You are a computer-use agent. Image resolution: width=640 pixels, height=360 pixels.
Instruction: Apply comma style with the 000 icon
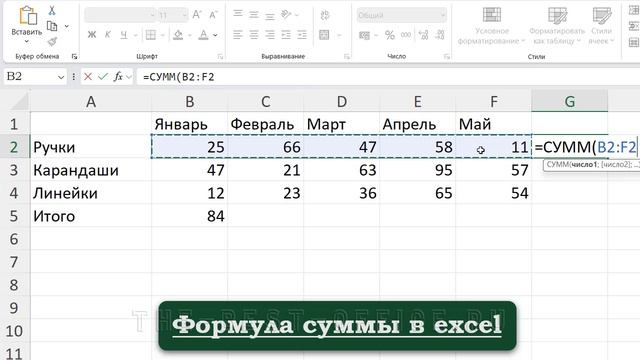(x=406, y=35)
